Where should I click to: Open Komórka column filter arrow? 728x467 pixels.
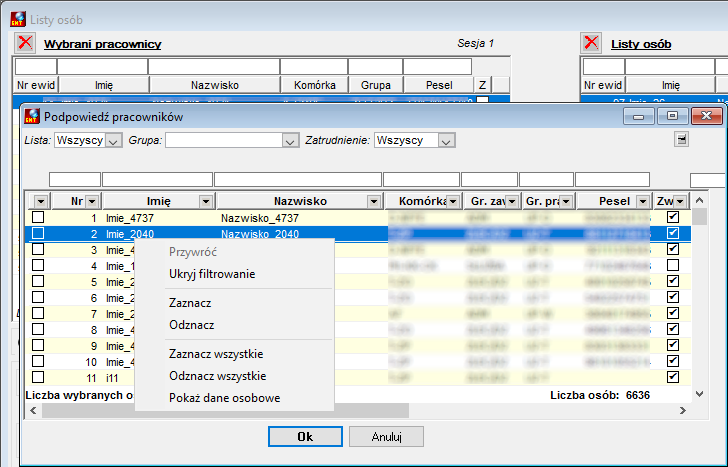tap(453, 201)
